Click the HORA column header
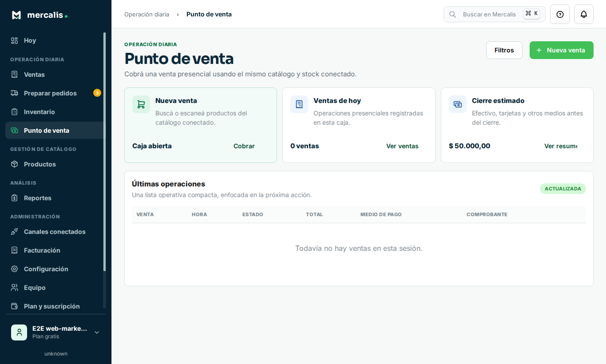 (x=199, y=214)
